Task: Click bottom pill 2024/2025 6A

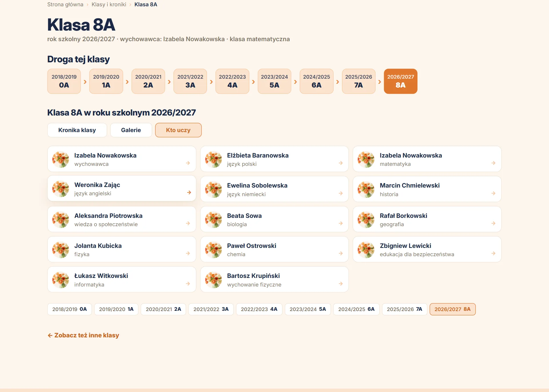Action: click(x=356, y=309)
